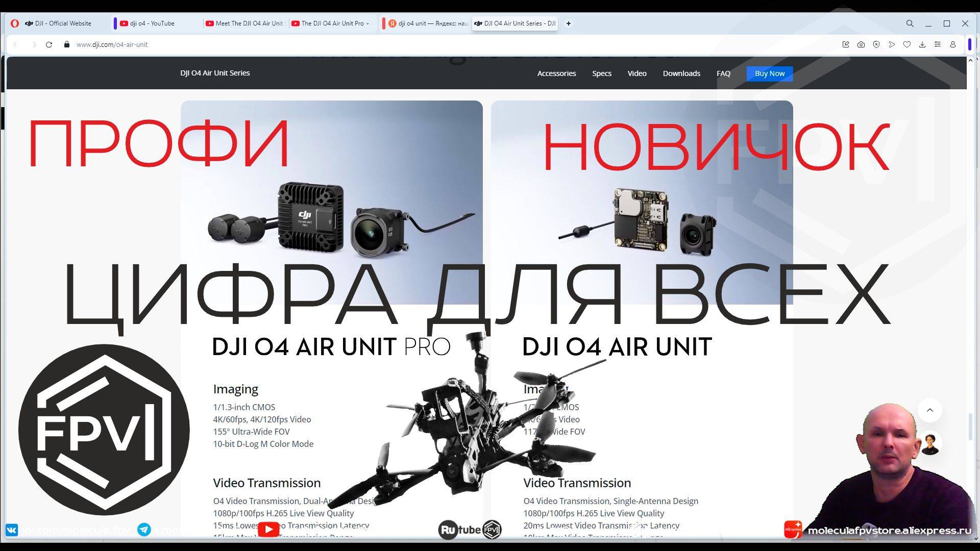Open the FAQ page link
Image resolution: width=980 pixels, height=551 pixels.
723,73
